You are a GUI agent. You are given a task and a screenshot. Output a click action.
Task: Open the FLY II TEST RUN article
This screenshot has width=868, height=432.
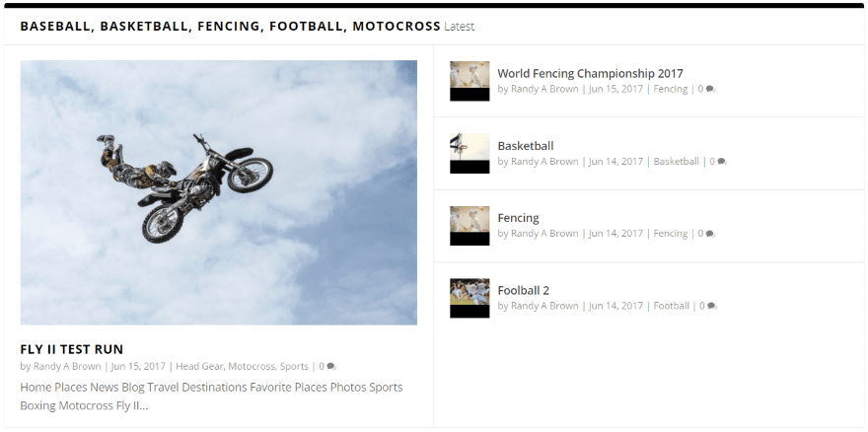point(72,349)
